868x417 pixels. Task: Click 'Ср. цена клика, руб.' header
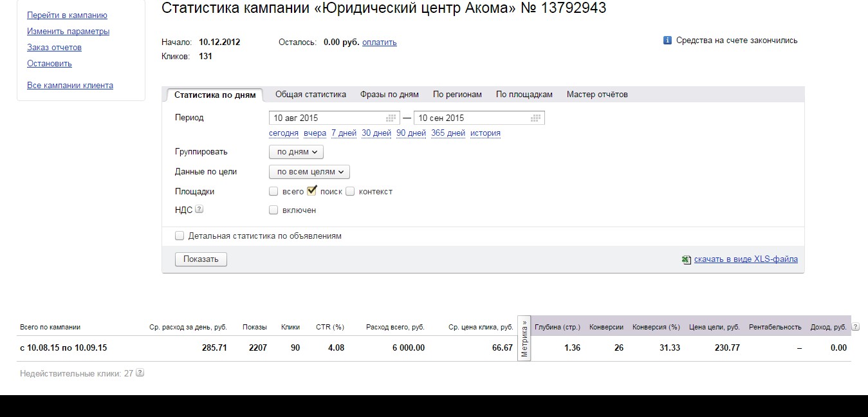coord(481,327)
